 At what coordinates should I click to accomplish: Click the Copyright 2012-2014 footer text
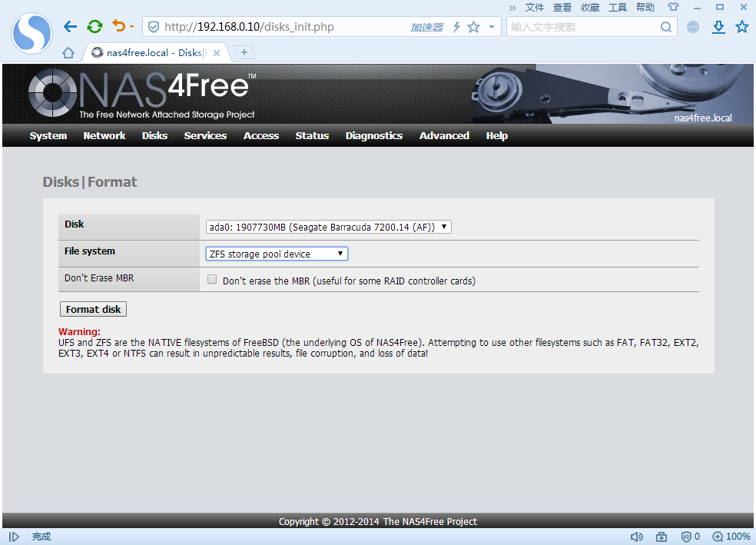(x=377, y=521)
